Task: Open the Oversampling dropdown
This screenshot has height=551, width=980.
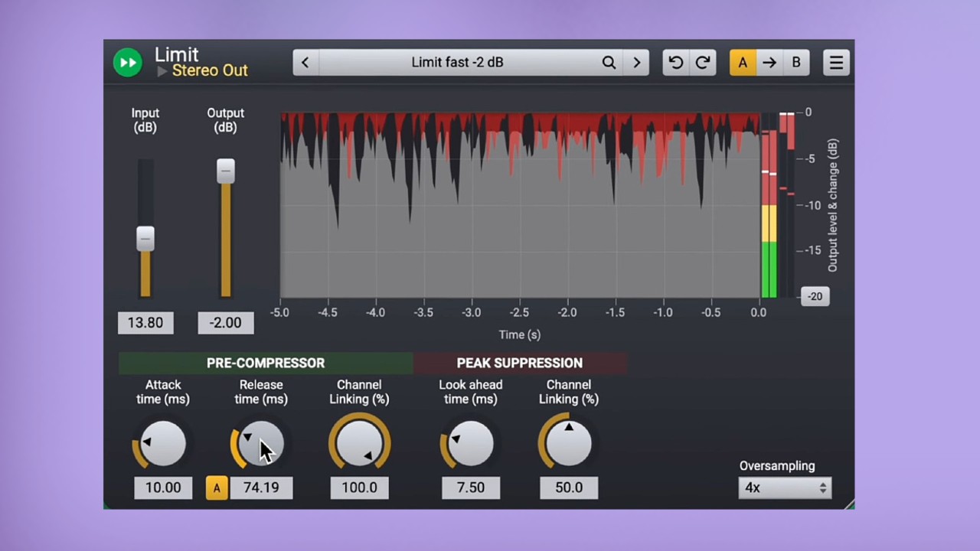Action: [x=784, y=487]
